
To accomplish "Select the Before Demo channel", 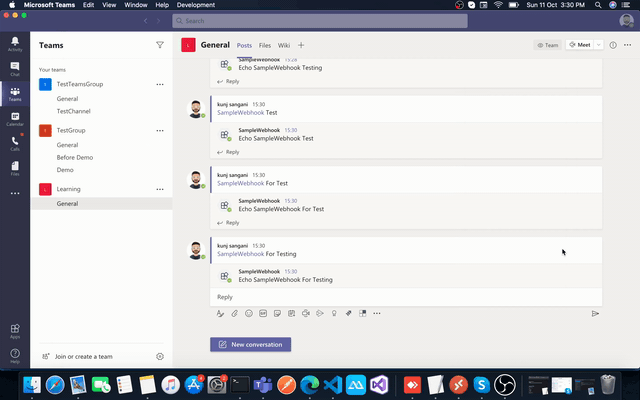I will point(75,157).
